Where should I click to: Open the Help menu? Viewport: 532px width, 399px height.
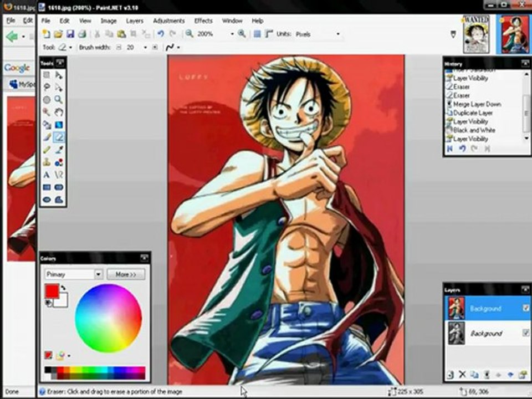pos(258,21)
